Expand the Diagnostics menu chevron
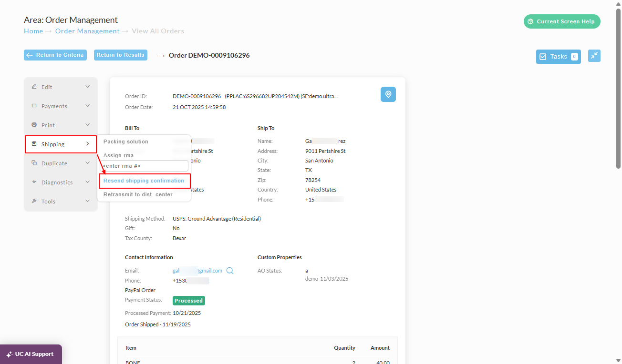Image resolution: width=622 pixels, height=364 pixels. pos(87,182)
